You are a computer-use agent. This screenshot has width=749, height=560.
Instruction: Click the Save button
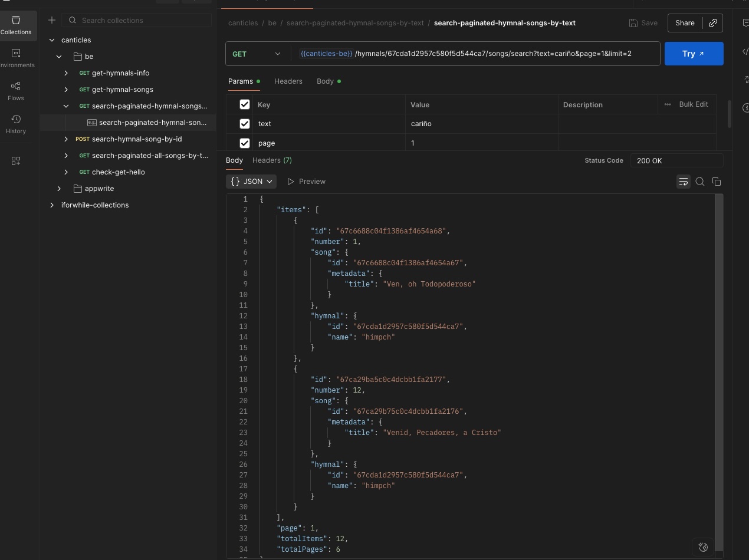click(643, 23)
